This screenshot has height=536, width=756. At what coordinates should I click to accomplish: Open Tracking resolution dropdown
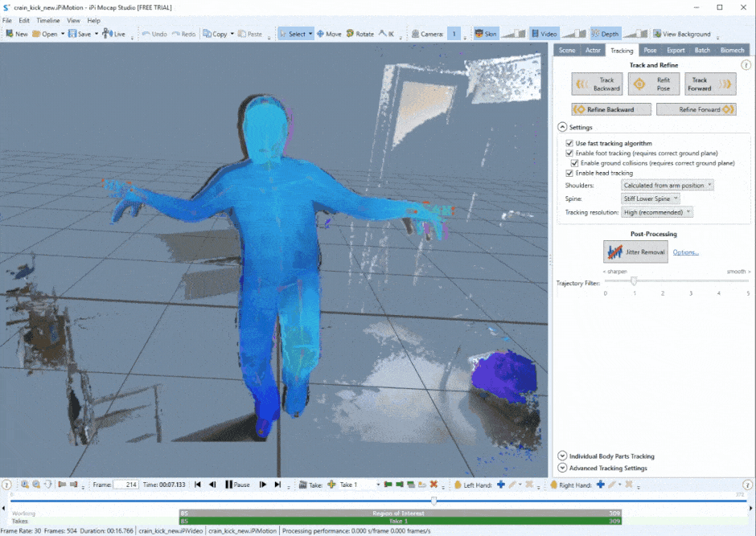click(x=657, y=212)
